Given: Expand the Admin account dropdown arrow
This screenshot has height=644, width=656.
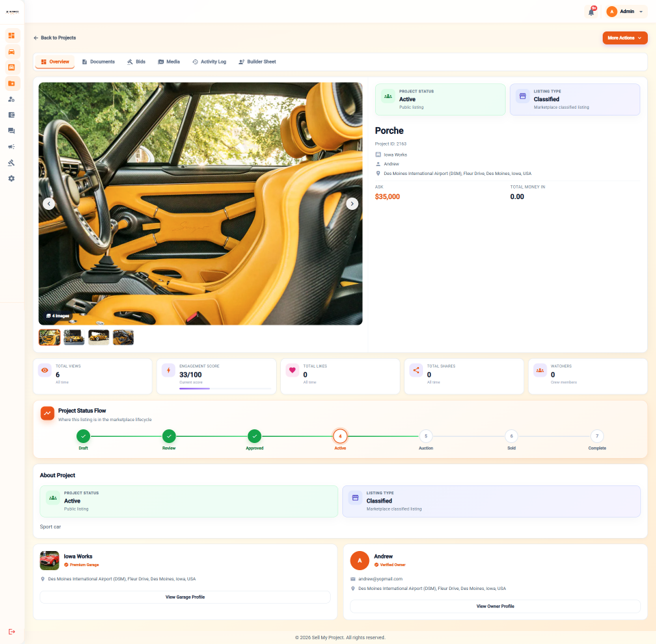Looking at the screenshot, I should click(x=641, y=12).
